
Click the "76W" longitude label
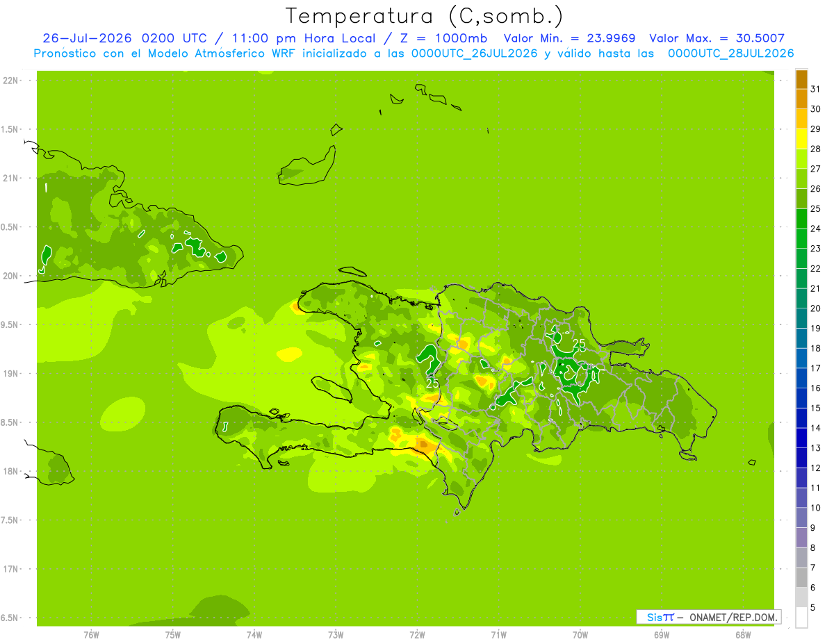[x=91, y=634]
